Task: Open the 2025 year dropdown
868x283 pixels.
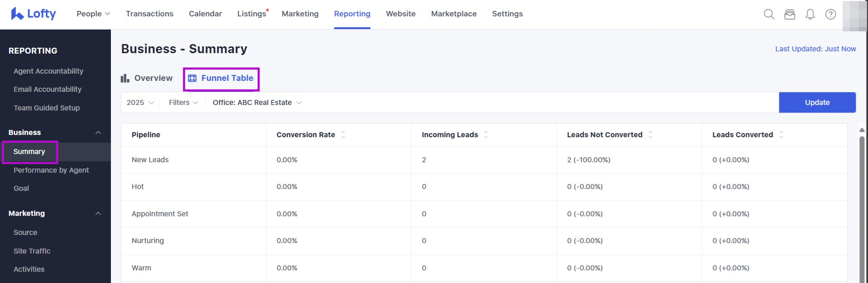Action: tap(140, 103)
